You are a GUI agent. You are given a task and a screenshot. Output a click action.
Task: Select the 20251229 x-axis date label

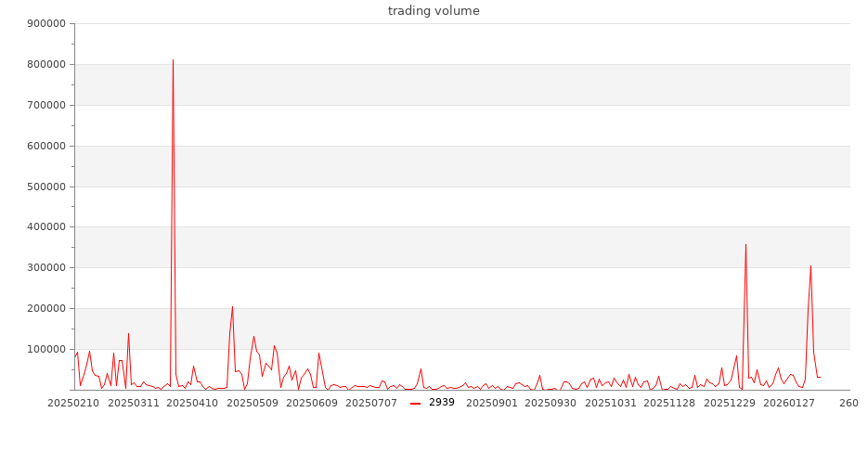point(730,403)
